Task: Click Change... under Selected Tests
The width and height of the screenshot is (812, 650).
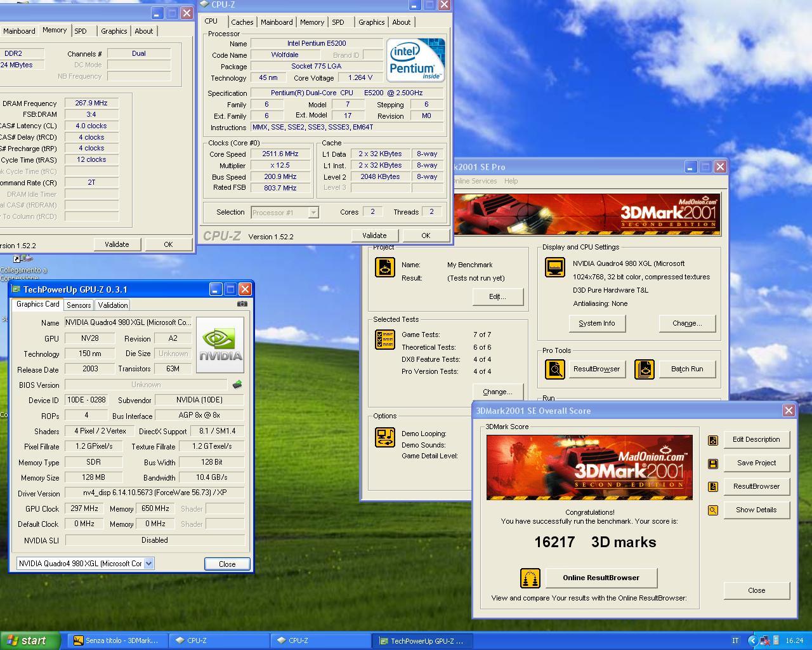Action: tap(497, 392)
